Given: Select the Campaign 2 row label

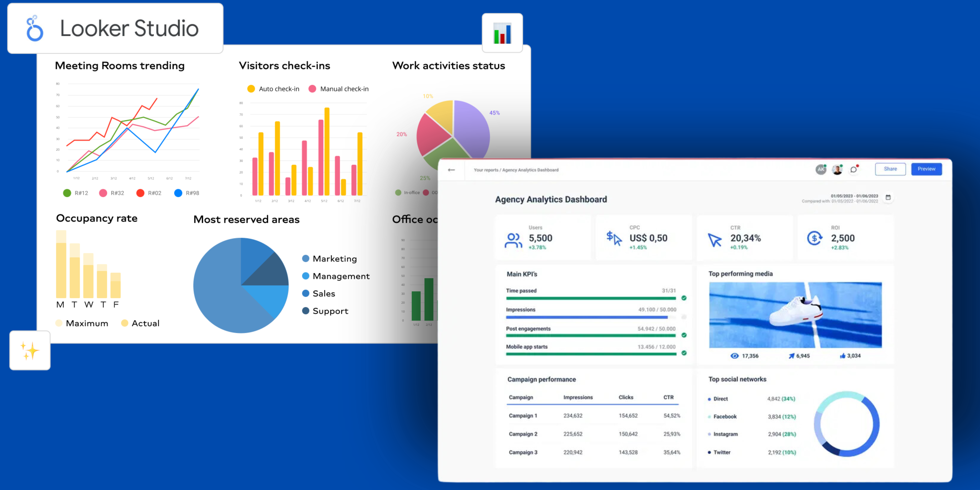Looking at the screenshot, I should [523, 434].
